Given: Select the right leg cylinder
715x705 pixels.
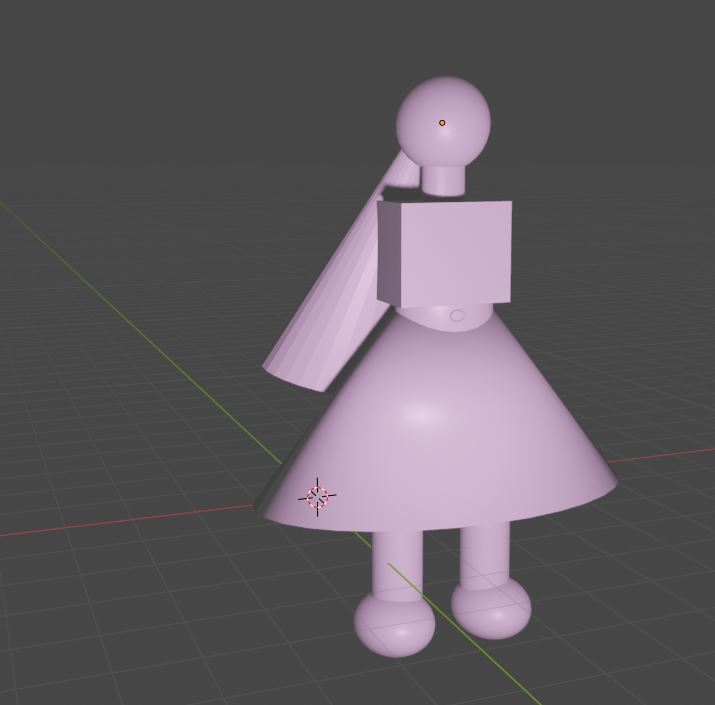Looking at the screenshot, I should click(485, 554).
